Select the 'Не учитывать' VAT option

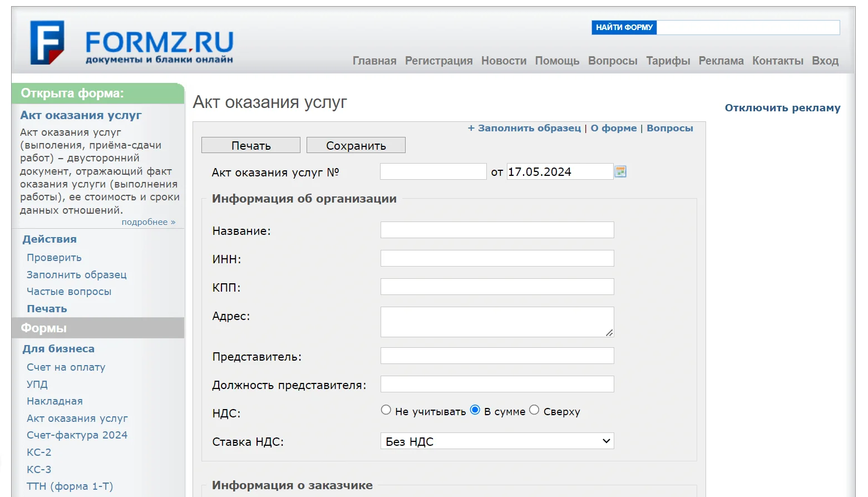tap(386, 410)
